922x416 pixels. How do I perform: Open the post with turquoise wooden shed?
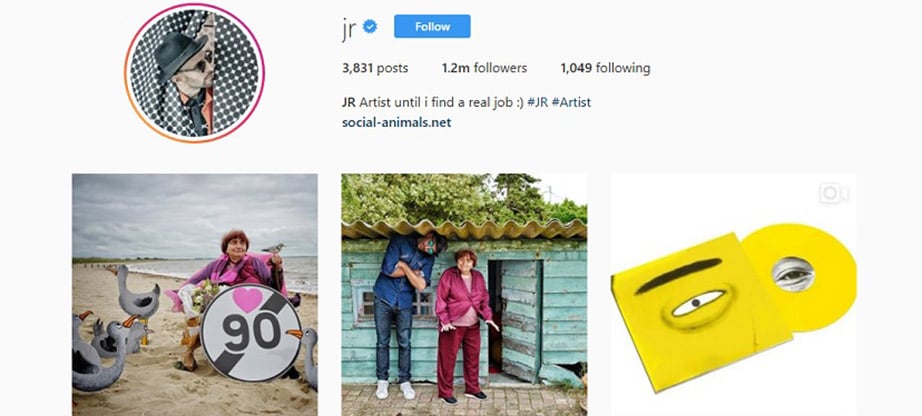click(x=464, y=294)
